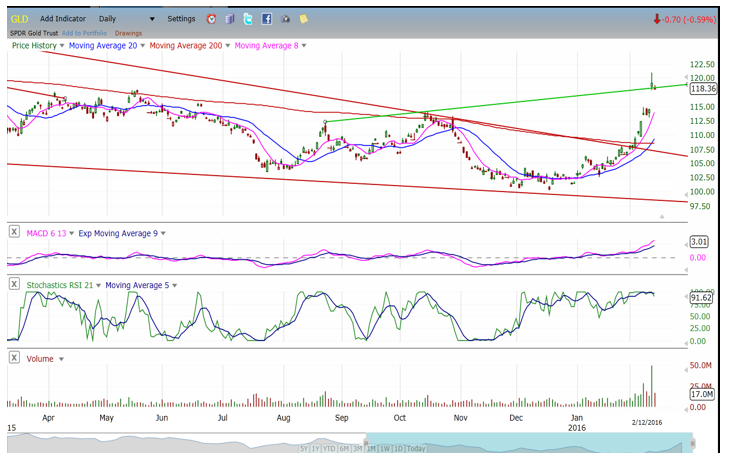Expand the Moving Average 5 dropdown arrow

click(175, 285)
